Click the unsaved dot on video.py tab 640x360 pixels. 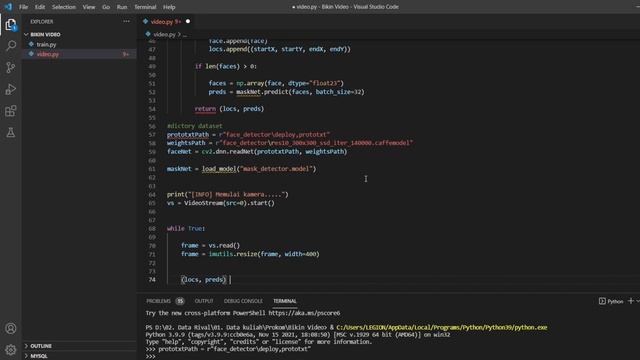tap(188, 21)
